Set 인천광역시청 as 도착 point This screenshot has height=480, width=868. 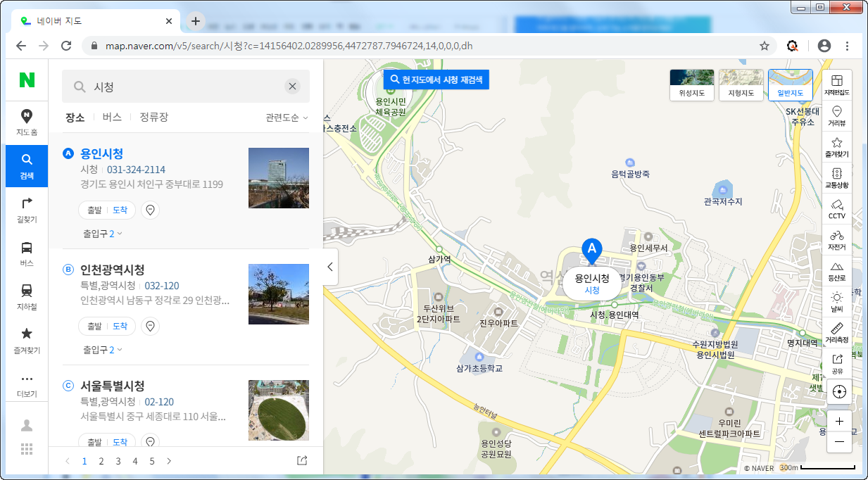coord(120,326)
